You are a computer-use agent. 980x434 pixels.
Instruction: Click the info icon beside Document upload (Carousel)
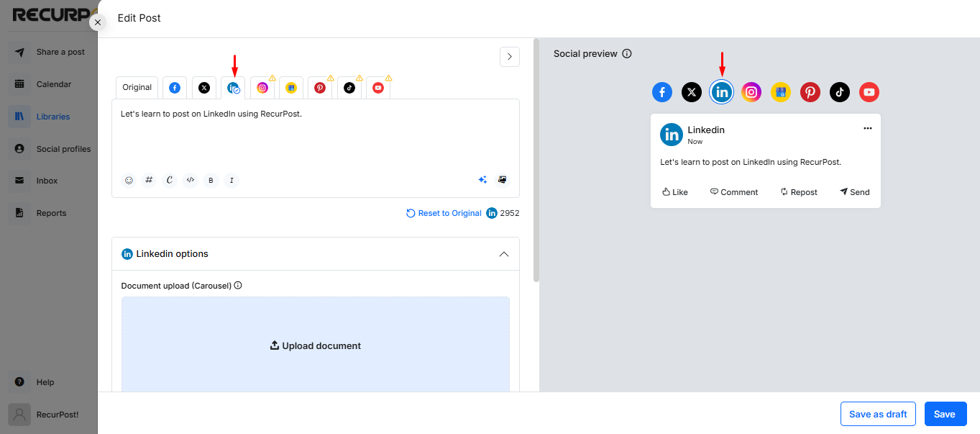238,286
